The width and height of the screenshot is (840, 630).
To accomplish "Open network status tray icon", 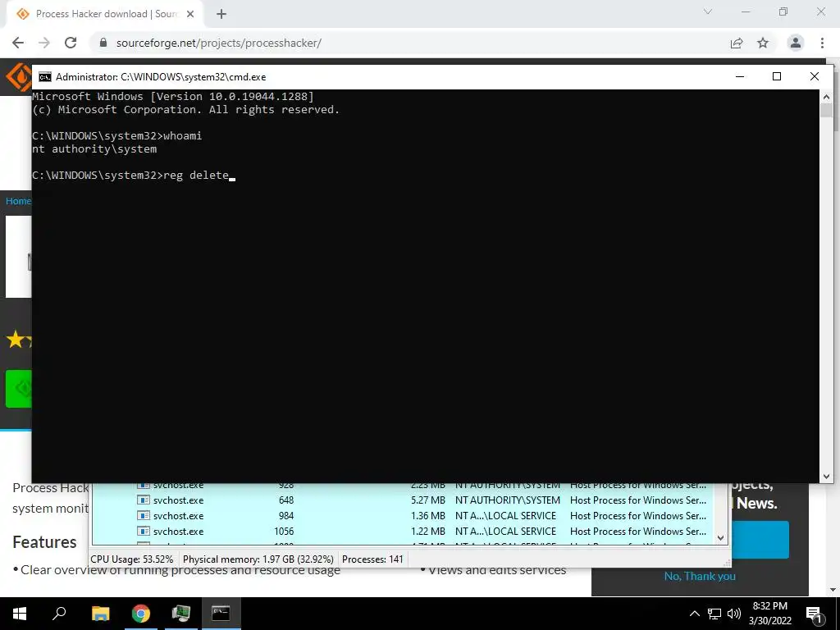I will tap(714, 614).
